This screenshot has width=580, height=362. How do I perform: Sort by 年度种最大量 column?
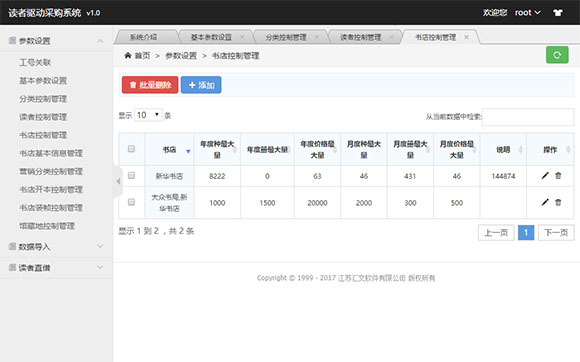pyautogui.click(x=217, y=149)
